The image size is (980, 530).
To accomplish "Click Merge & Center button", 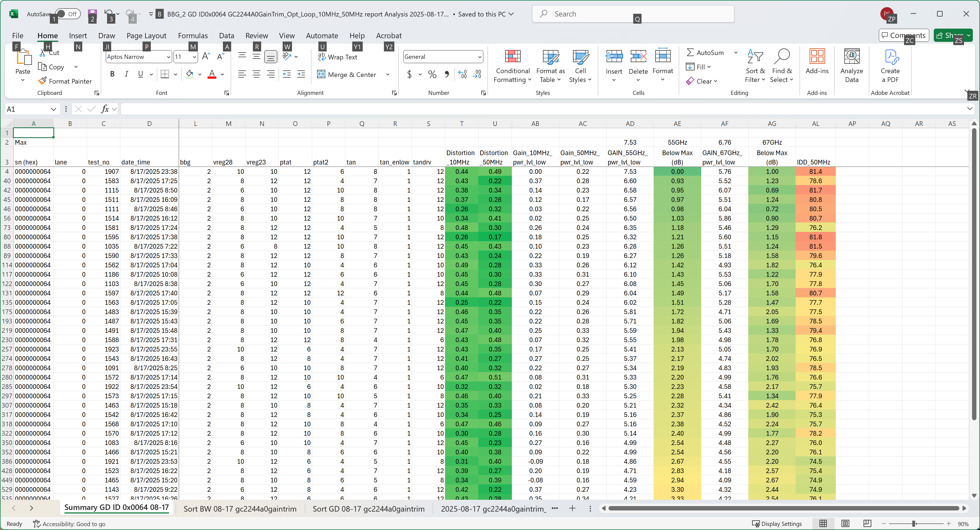I will 347,75.
